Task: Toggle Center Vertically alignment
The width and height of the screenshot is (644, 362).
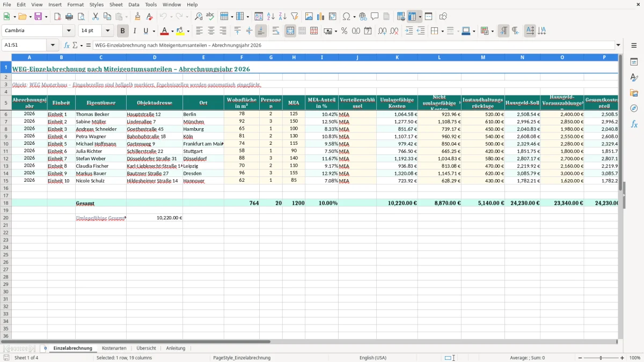Action: tap(249, 31)
